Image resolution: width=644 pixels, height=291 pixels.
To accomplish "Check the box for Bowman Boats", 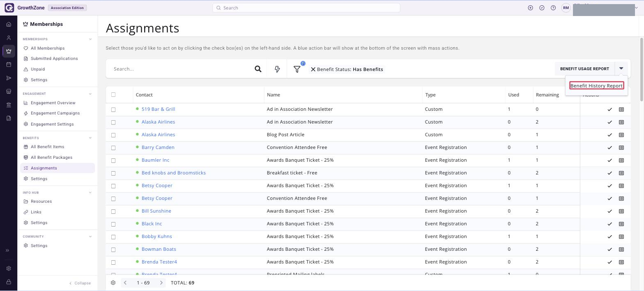I will [x=113, y=250].
